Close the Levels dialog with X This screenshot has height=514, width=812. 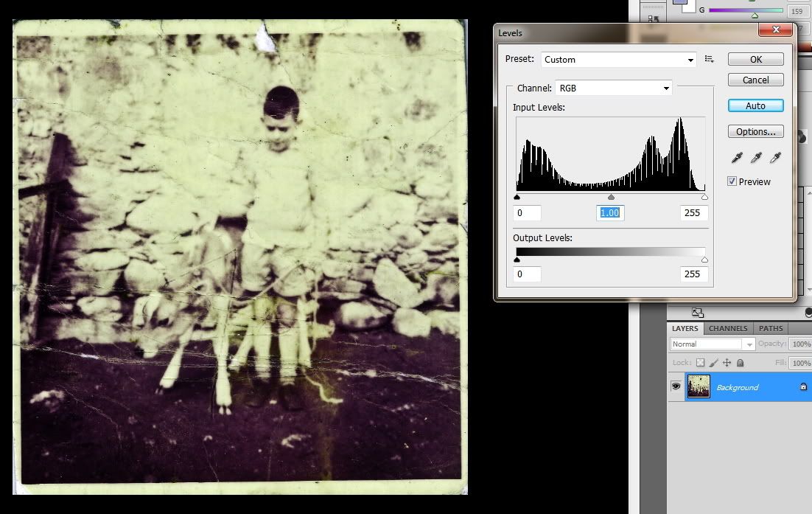tap(775, 30)
